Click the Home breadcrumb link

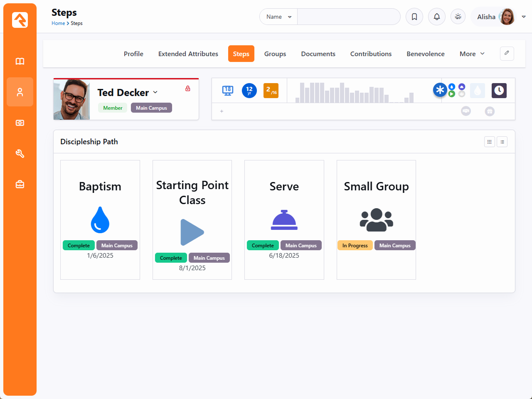coord(58,23)
